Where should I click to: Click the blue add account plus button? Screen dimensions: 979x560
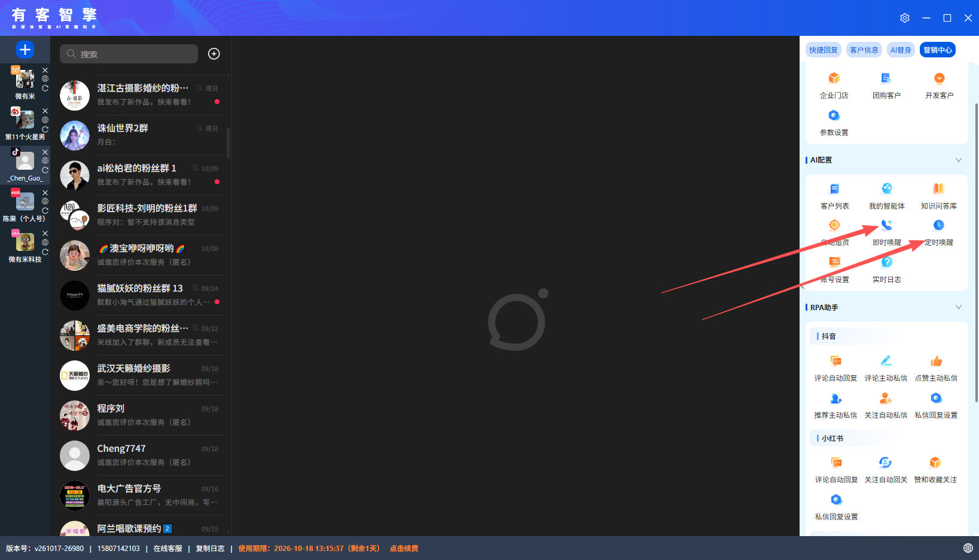pos(25,50)
